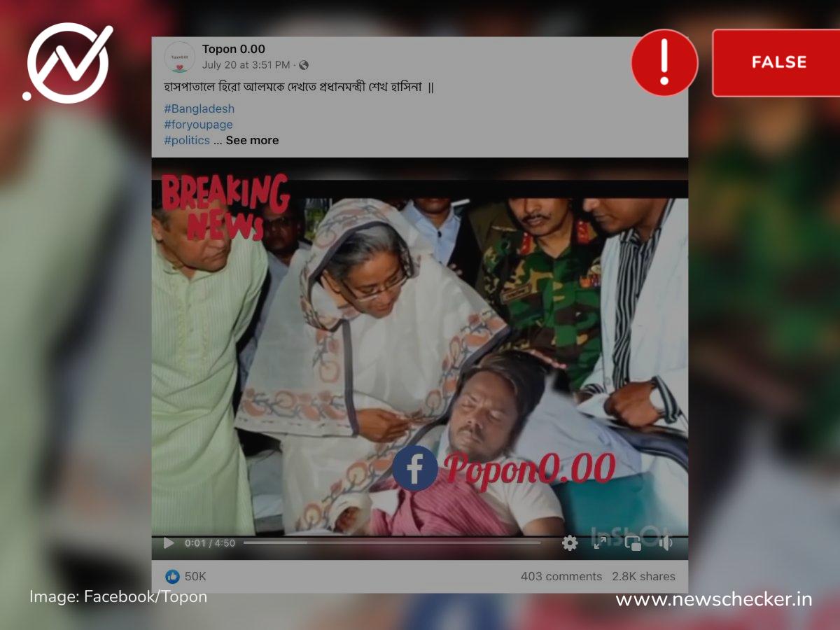840x630 pixels.
Task: Click the Image: Facebook/Topon credit
Action: pos(118,597)
